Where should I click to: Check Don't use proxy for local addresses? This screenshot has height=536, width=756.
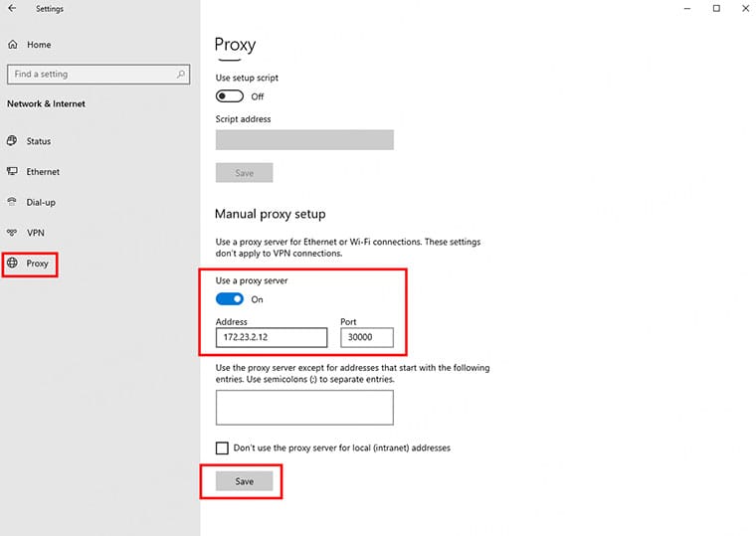pos(223,448)
